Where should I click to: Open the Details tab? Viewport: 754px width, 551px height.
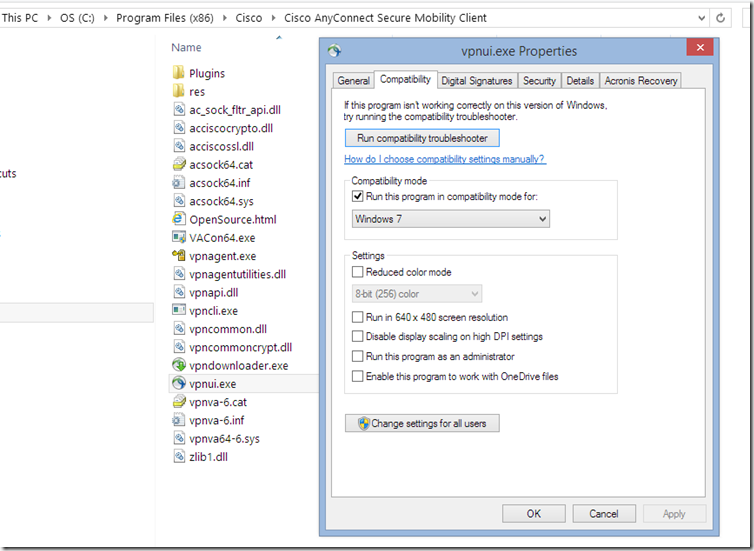click(580, 81)
